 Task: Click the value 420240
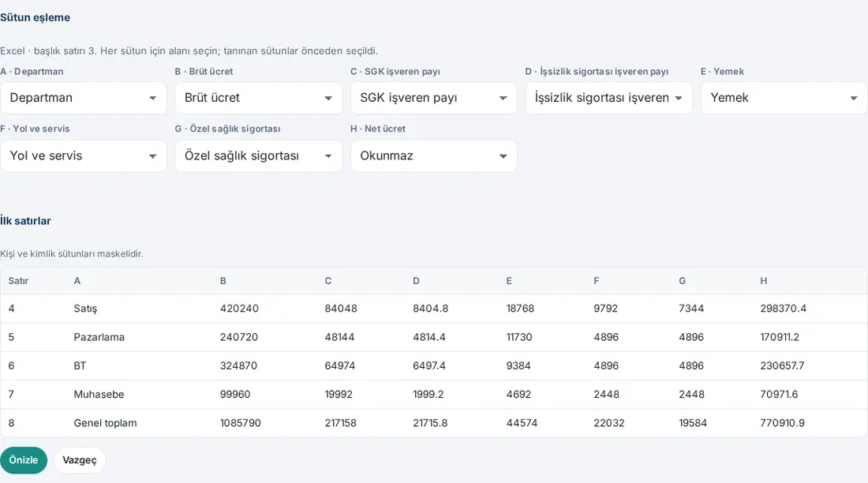(239, 309)
